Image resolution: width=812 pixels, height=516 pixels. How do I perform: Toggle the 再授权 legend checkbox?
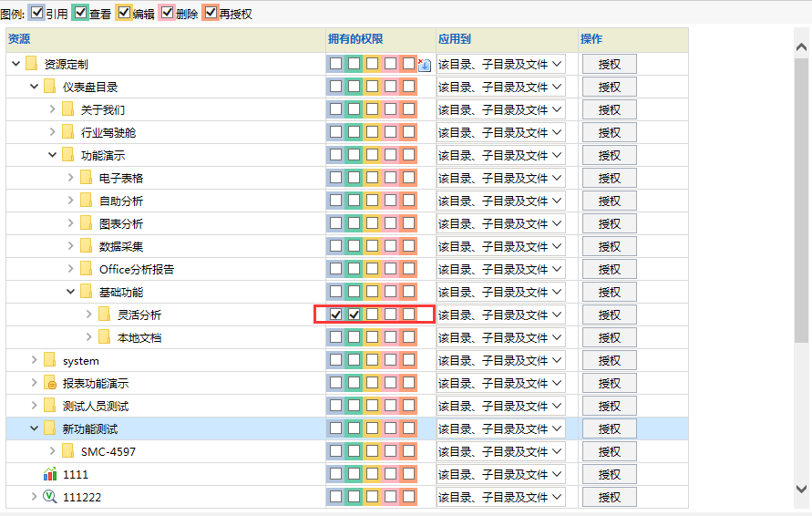click(x=211, y=13)
